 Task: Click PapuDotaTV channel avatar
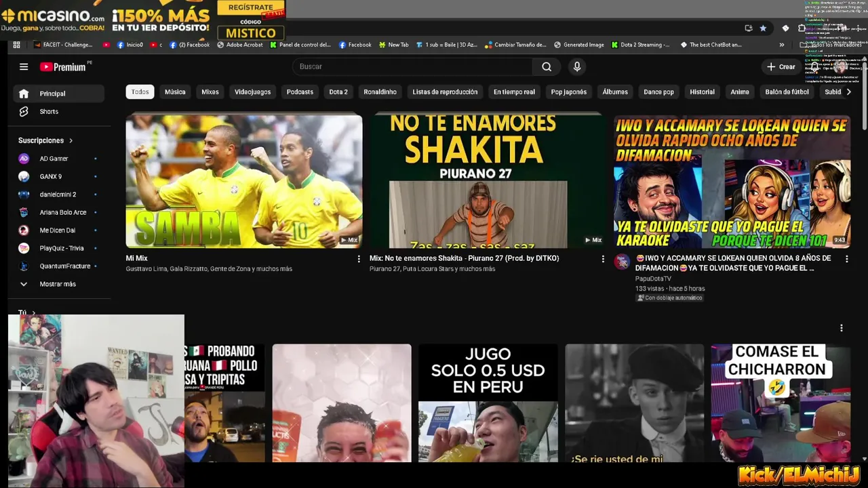pyautogui.click(x=622, y=262)
